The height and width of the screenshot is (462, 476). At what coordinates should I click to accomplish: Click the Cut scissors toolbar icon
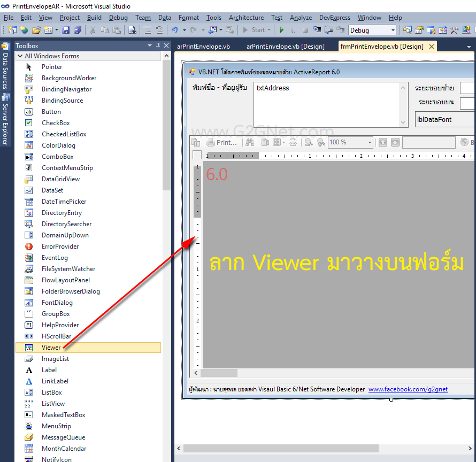click(x=93, y=30)
